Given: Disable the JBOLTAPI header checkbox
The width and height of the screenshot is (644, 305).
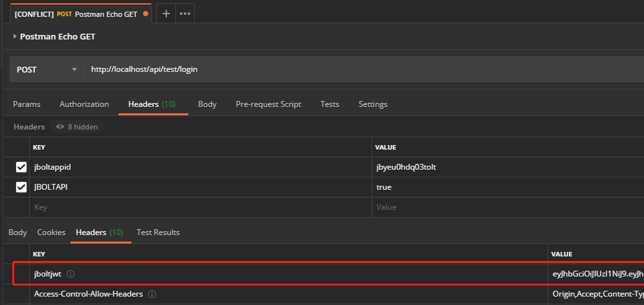Looking at the screenshot, I should coord(21,187).
